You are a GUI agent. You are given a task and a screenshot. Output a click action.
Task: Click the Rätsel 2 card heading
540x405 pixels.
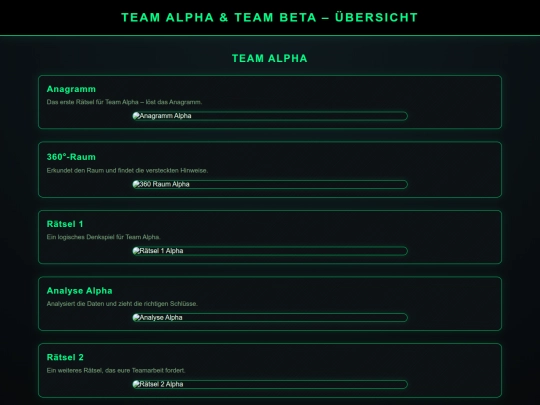point(65,357)
